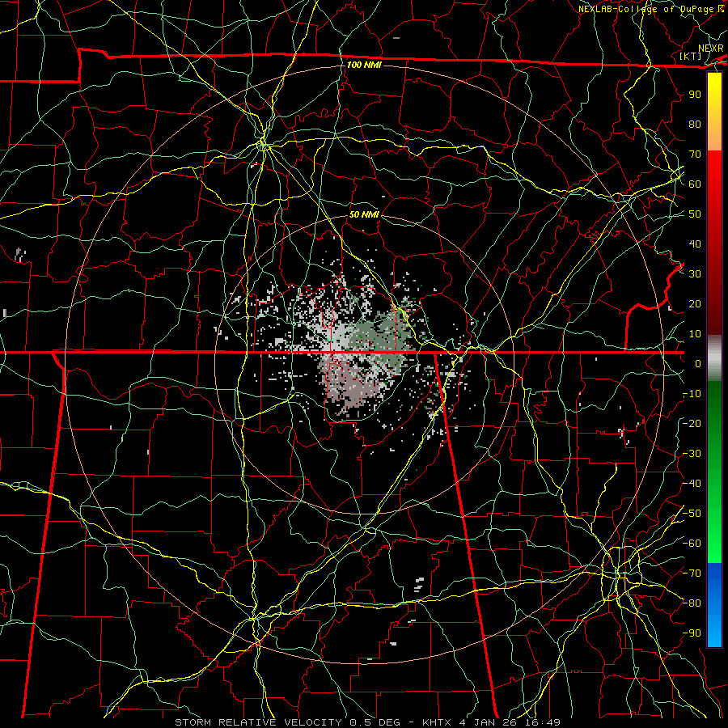Click the 50 NMI range ring label
728x728 pixels.
point(364,214)
